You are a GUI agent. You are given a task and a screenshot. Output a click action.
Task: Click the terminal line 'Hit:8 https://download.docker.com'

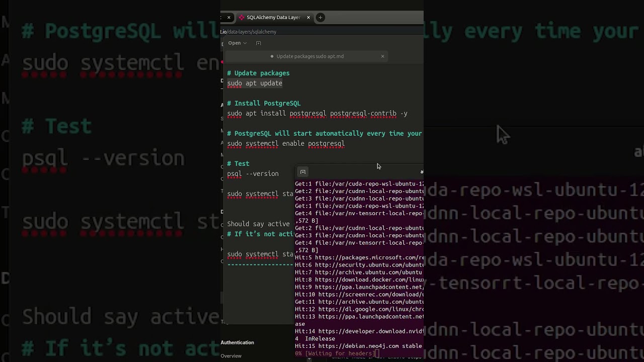[359, 280]
